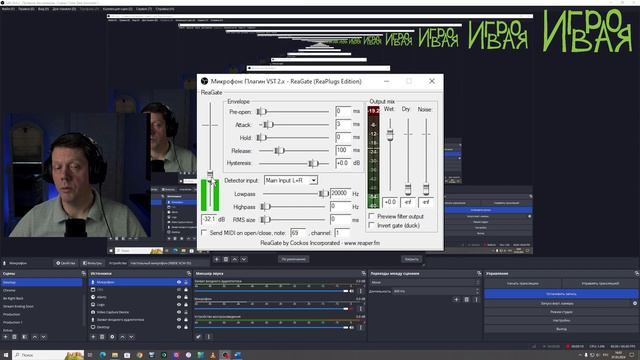Toggle visibility of Alerts source
Image resolution: width=640 pixels, height=360 pixels.
(179, 297)
